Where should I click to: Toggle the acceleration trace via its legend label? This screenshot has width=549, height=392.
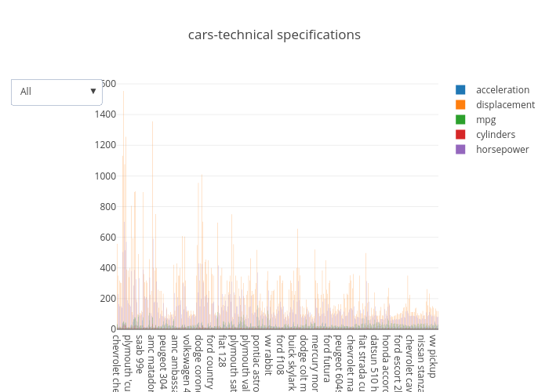click(502, 90)
